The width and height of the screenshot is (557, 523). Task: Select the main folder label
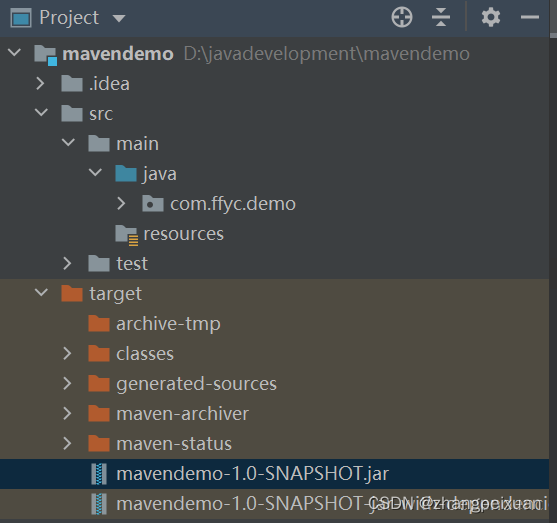(x=138, y=144)
